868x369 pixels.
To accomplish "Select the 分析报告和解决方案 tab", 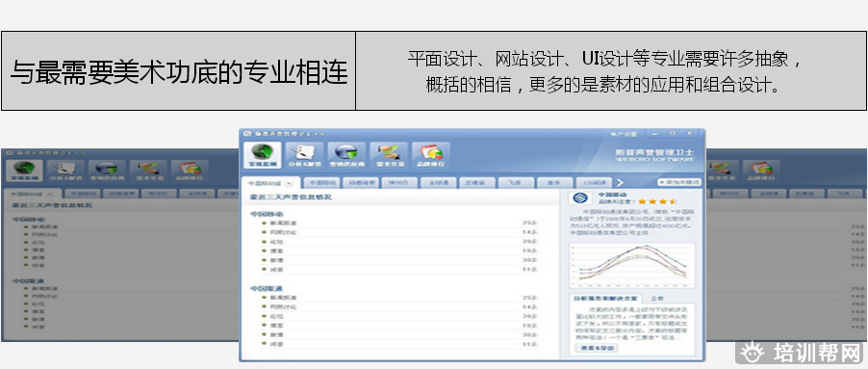I will click(606, 298).
